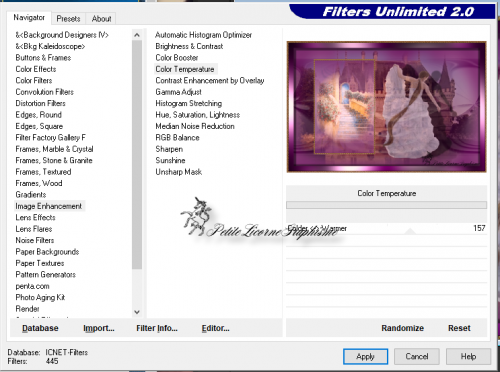This screenshot has height=372, width=500.
Task: Choose Color Effects category
Action: [x=36, y=69]
